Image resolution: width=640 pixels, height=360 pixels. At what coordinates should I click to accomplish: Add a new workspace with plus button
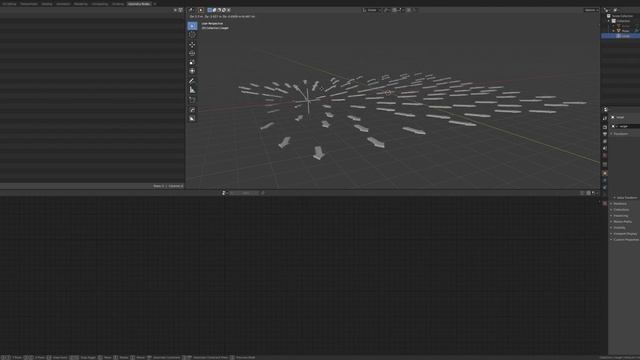point(155,4)
